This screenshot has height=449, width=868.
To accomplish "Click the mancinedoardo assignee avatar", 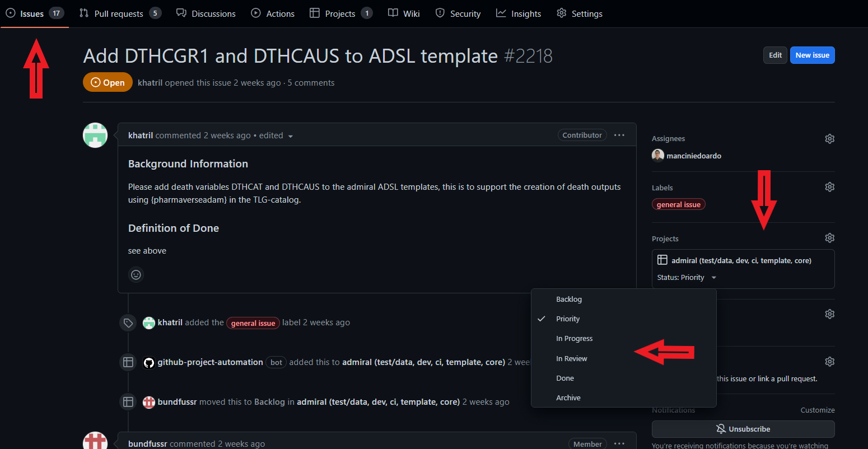I will 658,156.
